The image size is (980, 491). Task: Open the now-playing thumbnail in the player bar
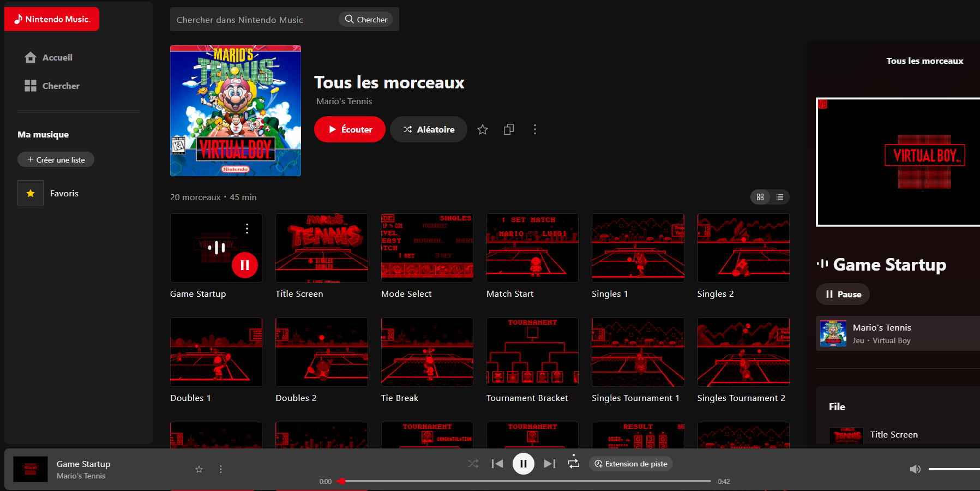pos(31,469)
